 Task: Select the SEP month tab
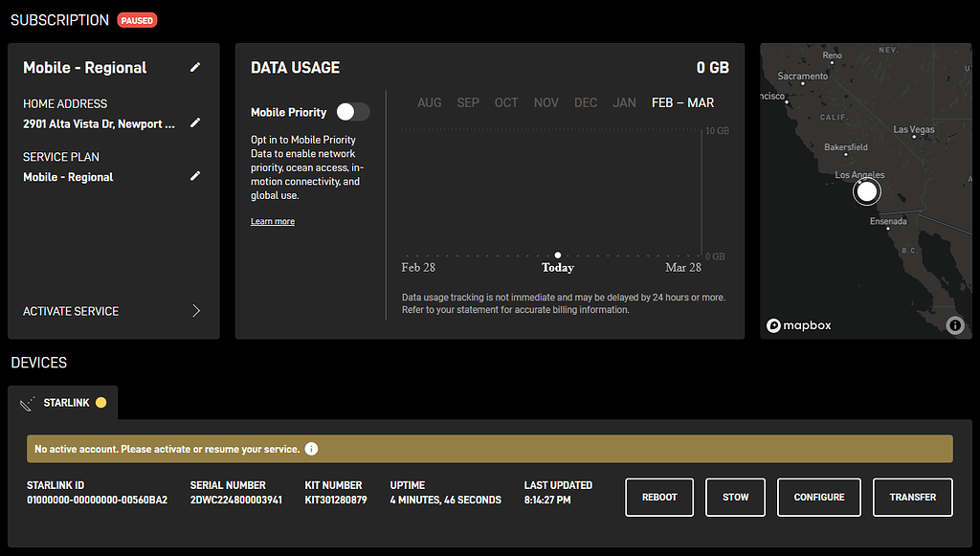point(468,102)
